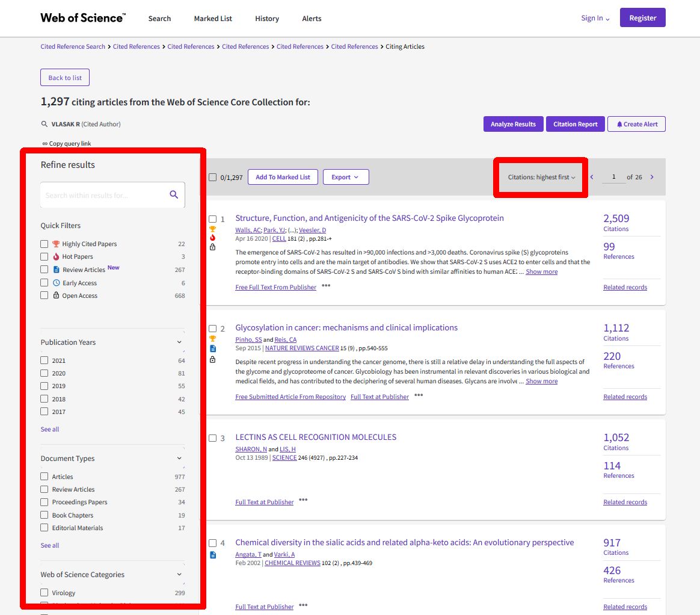Check the Virology category
Viewport: 700px width, 615px height.
coord(44,593)
